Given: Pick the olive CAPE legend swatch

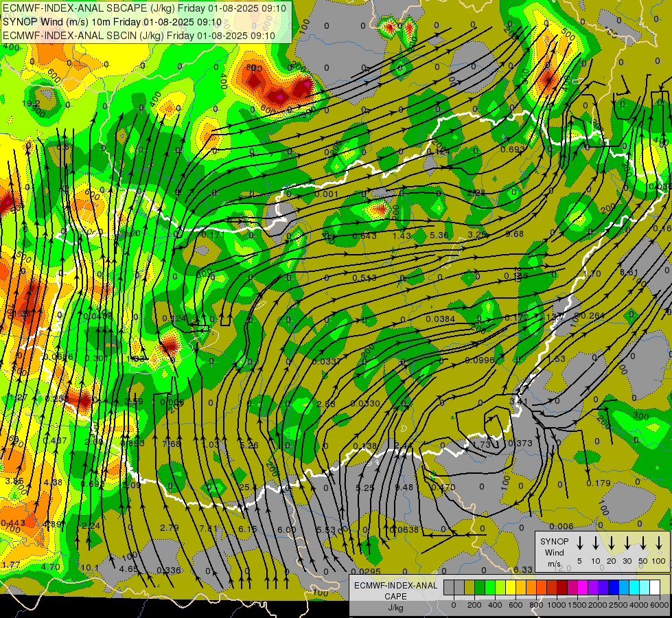Looking at the screenshot, I should coord(470,588).
